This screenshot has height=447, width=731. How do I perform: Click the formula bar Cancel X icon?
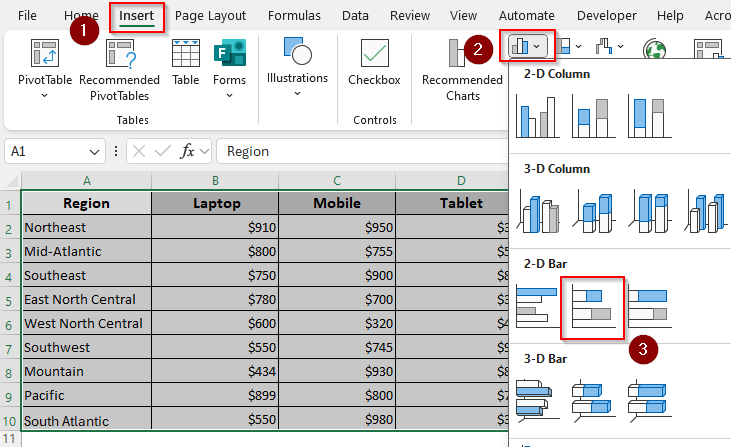coord(139,151)
